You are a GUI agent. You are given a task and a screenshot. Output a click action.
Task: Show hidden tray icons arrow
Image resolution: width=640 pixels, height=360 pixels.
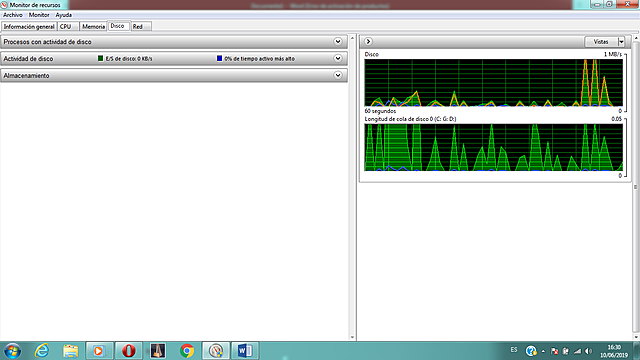[x=543, y=351]
